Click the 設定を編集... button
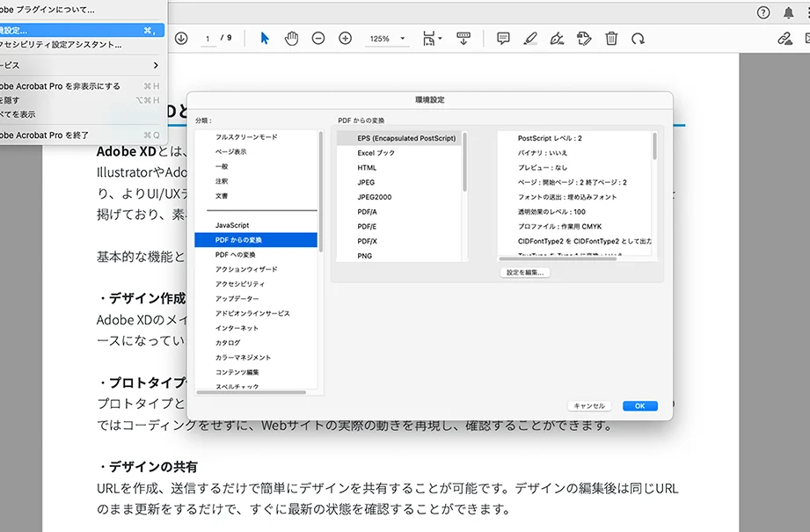This screenshot has width=810, height=532. (525, 273)
